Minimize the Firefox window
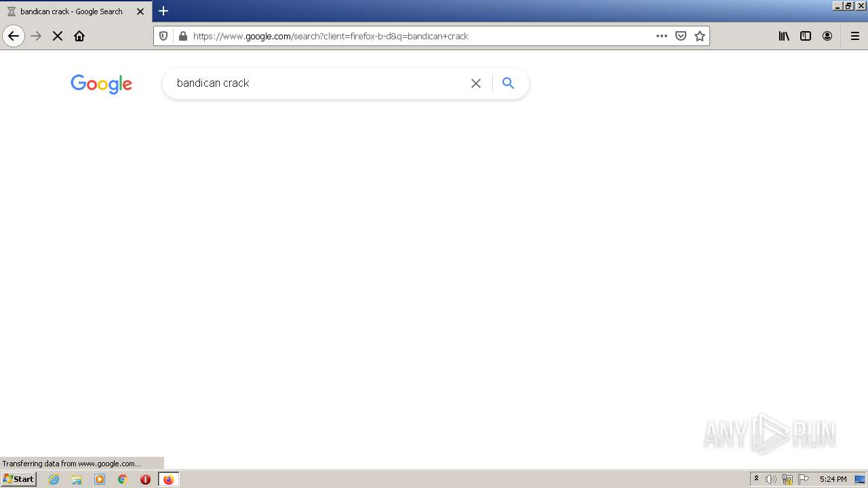 (837, 5)
